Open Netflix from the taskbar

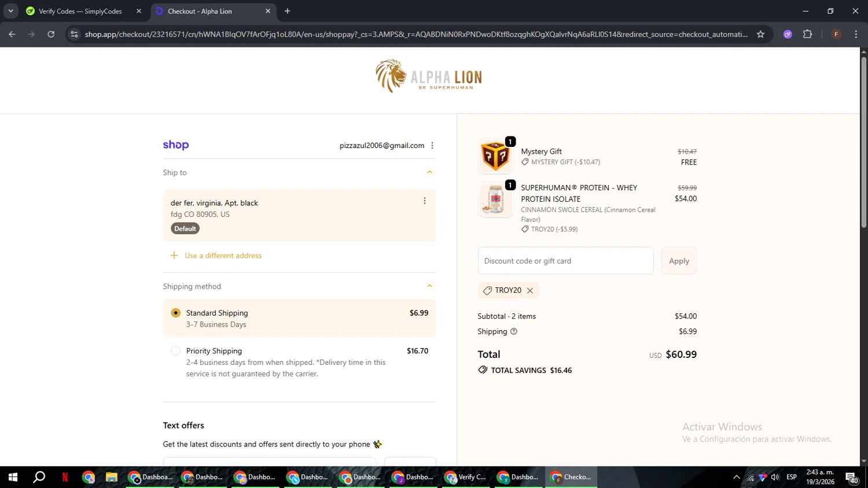(65, 477)
